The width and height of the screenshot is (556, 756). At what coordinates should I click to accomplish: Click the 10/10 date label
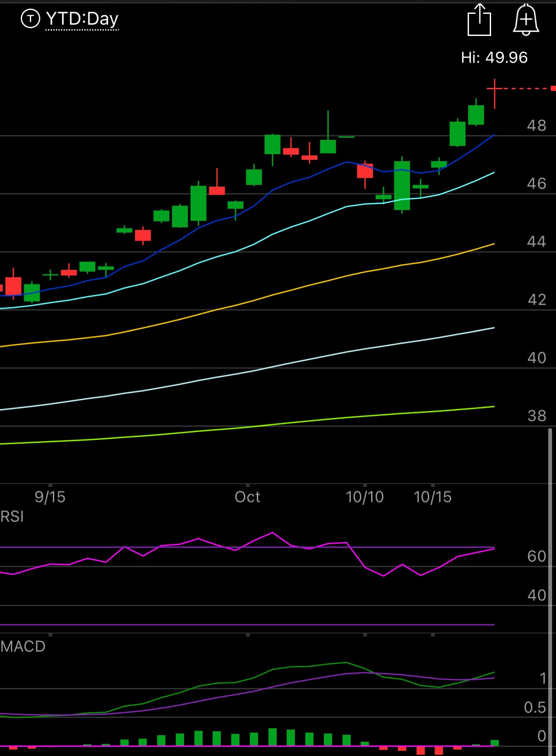(x=365, y=497)
